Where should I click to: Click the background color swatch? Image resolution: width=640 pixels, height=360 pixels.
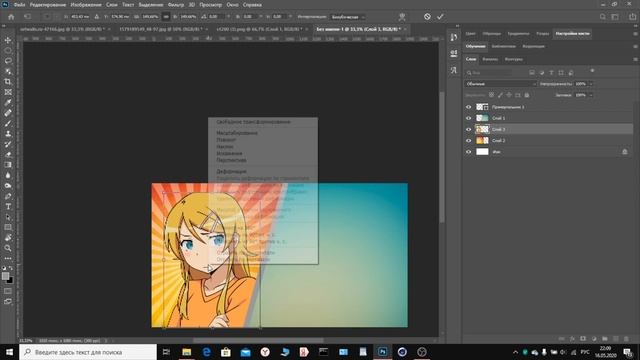(10, 281)
